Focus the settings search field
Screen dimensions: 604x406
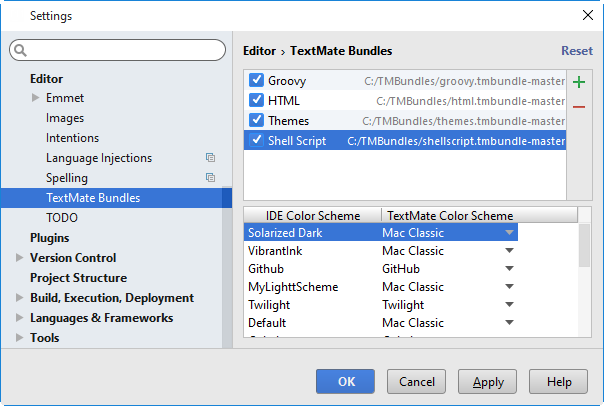coord(125,50)
